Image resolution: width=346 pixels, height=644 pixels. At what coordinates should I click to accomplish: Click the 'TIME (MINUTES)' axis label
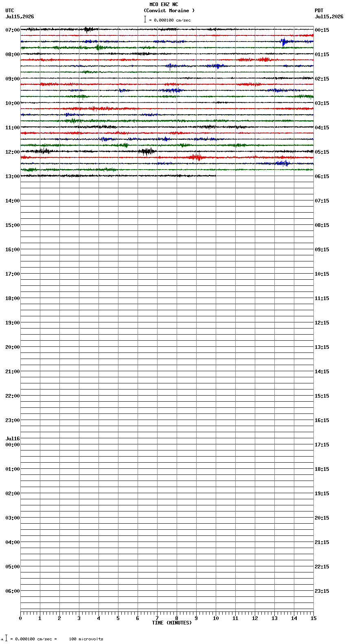point(172,623)
